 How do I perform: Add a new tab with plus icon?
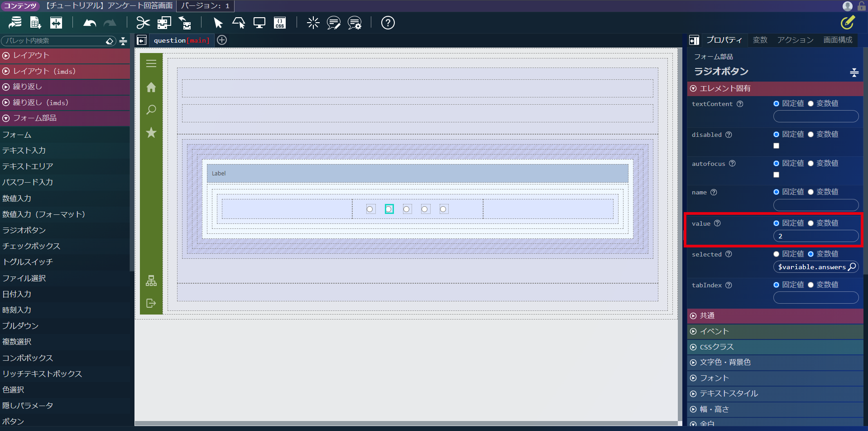222,40
